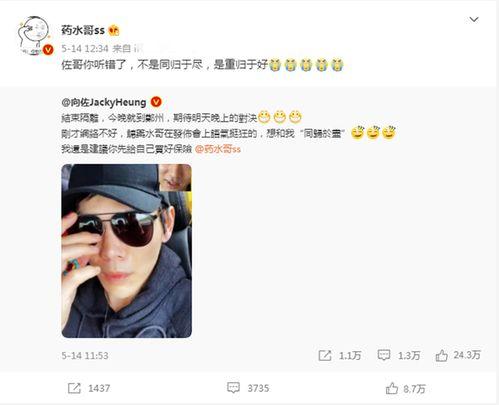Click verified badge next to JackyHeung
This screenshot has height=405, width=499.
click(x=156, y=102)
